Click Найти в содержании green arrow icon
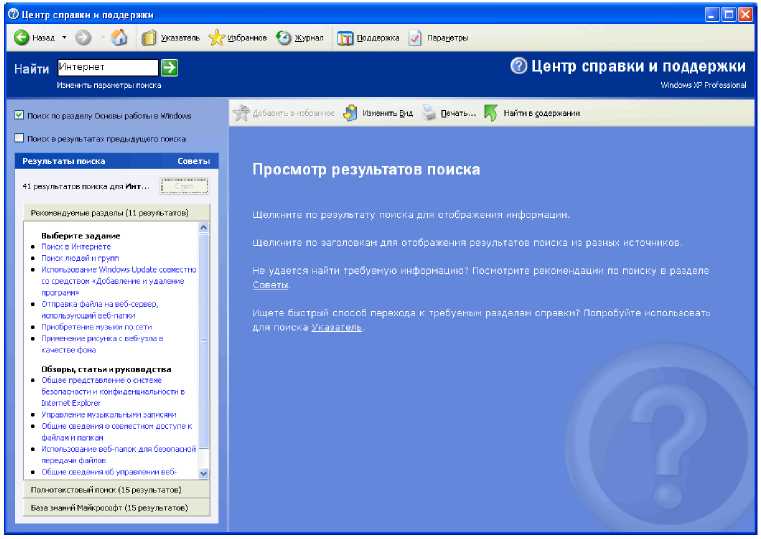Viewport: 761px width, 539px height. point(491,113)
